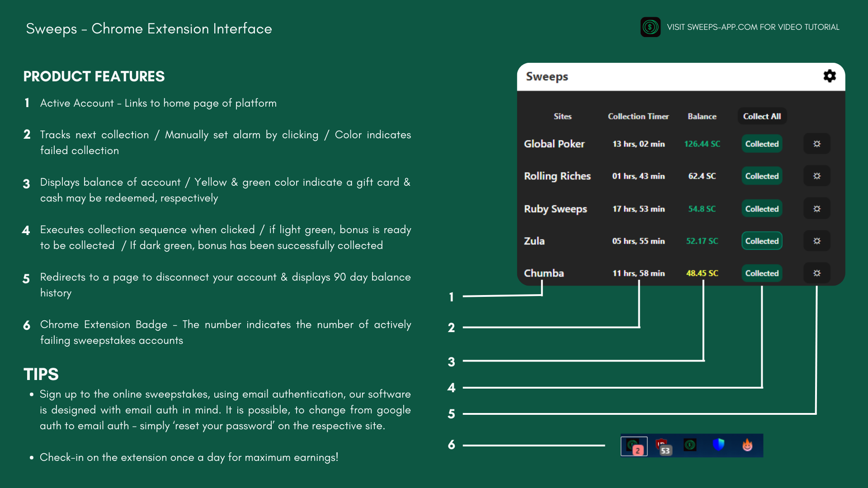Select the 126.44 SC balance value
The width and height of the screenshot is (868, 488).
click(702, 144)
